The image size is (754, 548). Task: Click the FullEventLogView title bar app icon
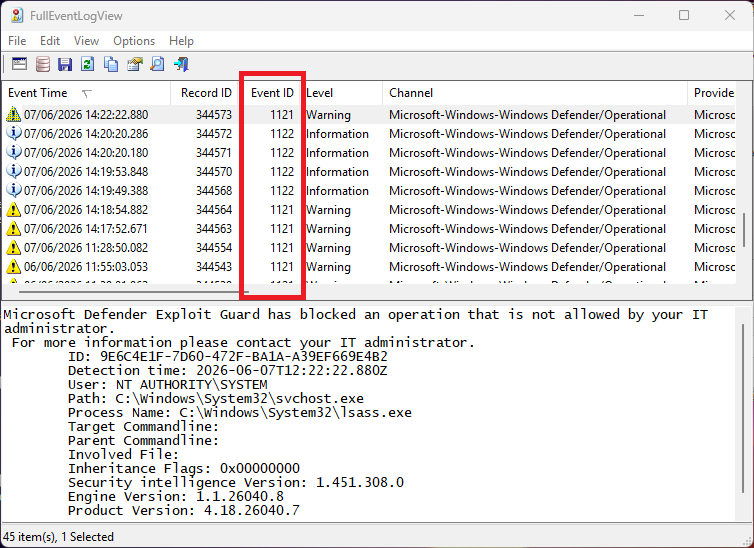pos(17,15)
